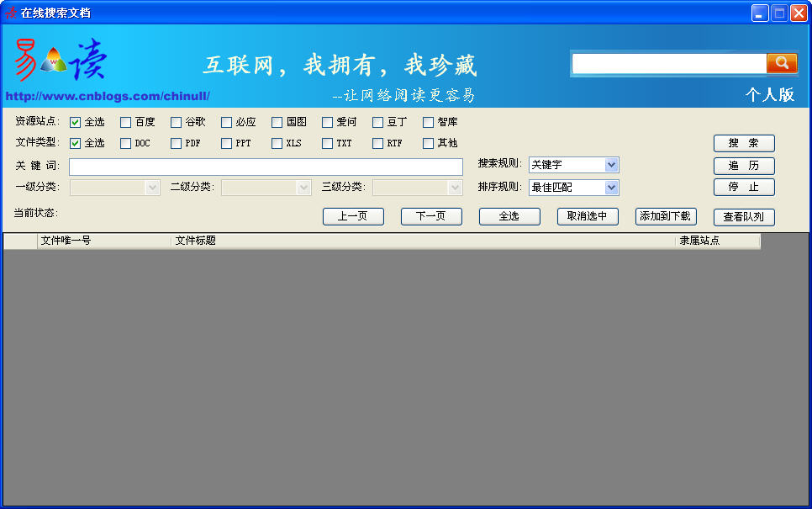The width and height of the screenshot is (812, 509).
Task: Click the app icon in title bar
Action: [11, 13]
